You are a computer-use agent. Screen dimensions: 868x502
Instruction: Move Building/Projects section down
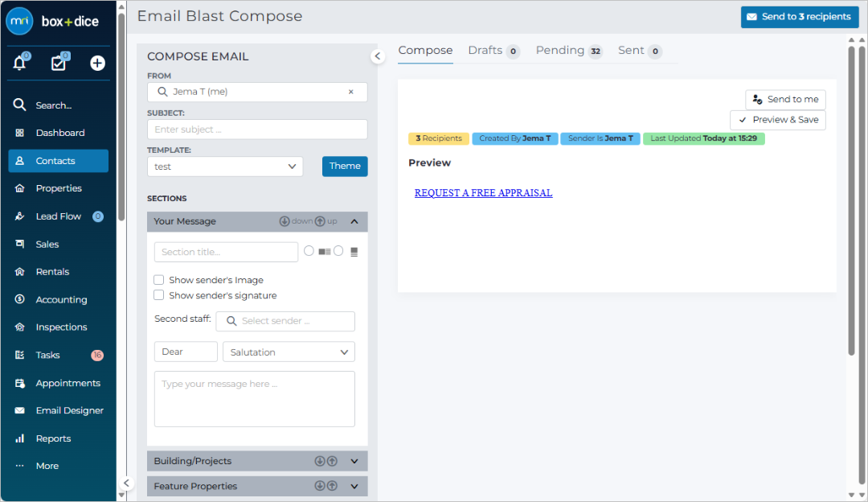[319, 461]
